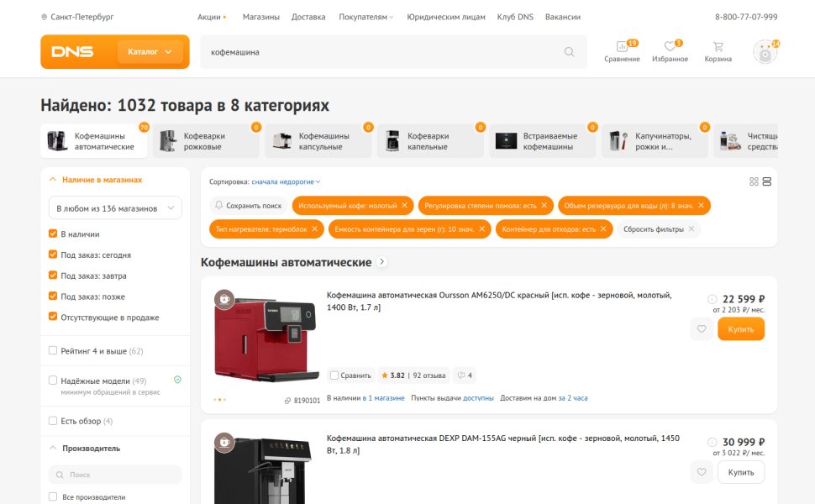Open Магазины page
This screenshot has height=504, width=815.
click(261, 17)
